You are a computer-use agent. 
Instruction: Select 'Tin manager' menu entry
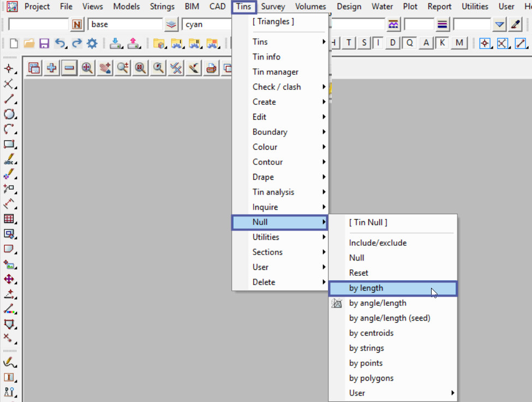(x=276, y=72)
